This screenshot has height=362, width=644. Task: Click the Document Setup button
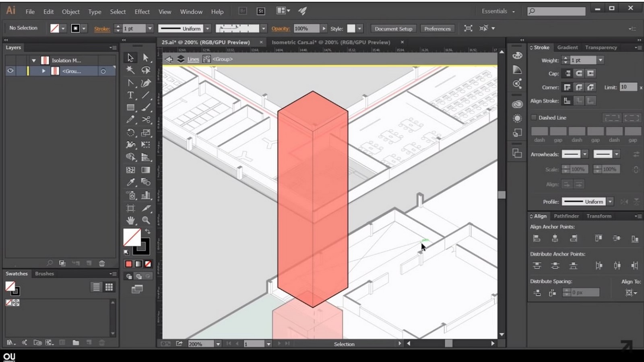click(393, 29)
